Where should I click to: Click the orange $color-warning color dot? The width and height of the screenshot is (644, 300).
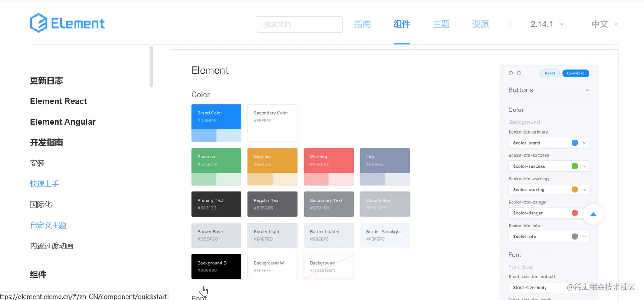coord(575,190)
